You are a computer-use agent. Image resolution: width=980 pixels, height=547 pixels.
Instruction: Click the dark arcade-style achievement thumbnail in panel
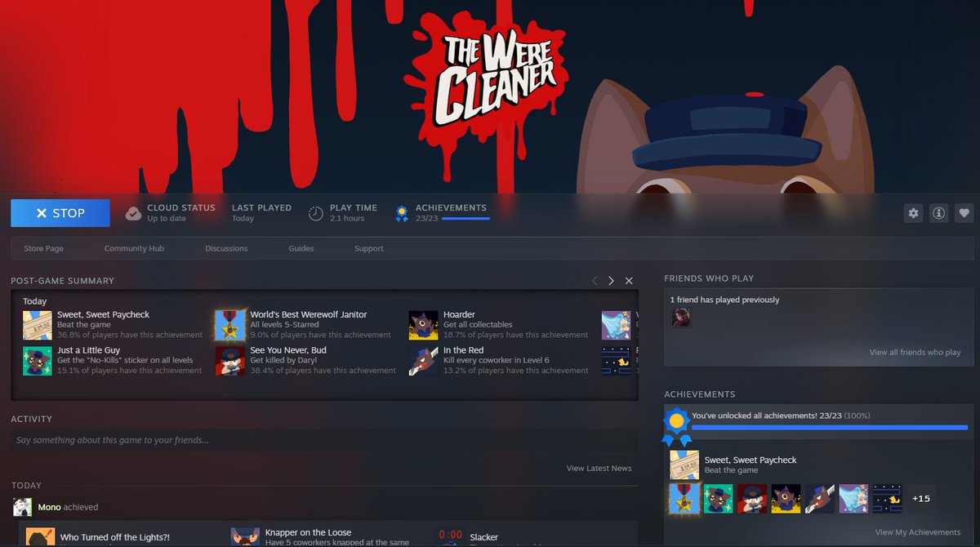point(888,498)
